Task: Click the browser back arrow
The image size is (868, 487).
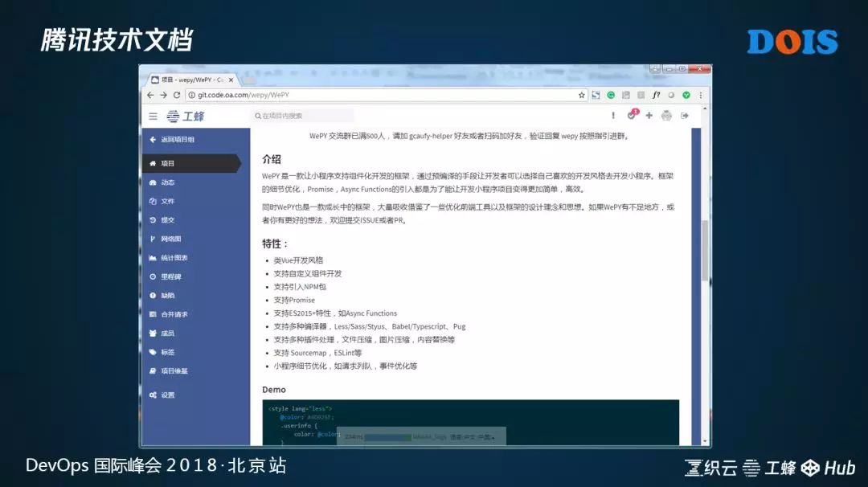Action: (x=150, y=95)
